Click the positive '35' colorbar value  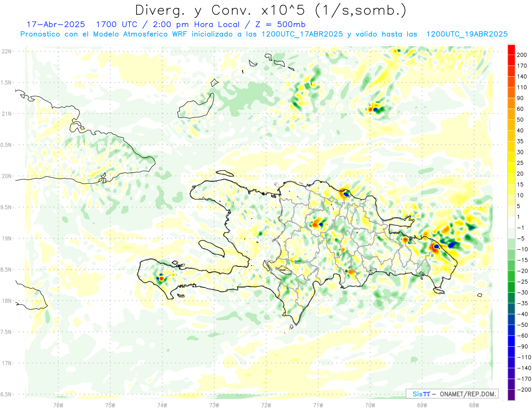[521, 141]
